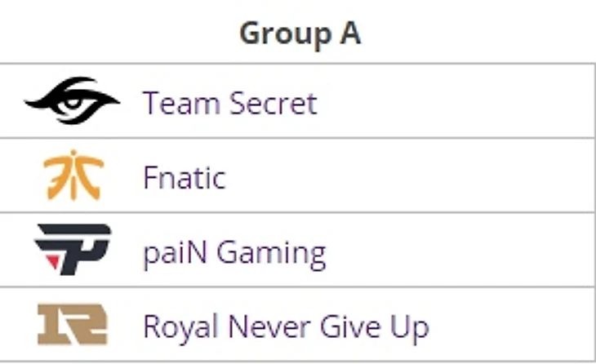Click blank area after Royal Never Give Up

(x=510, y=327)
